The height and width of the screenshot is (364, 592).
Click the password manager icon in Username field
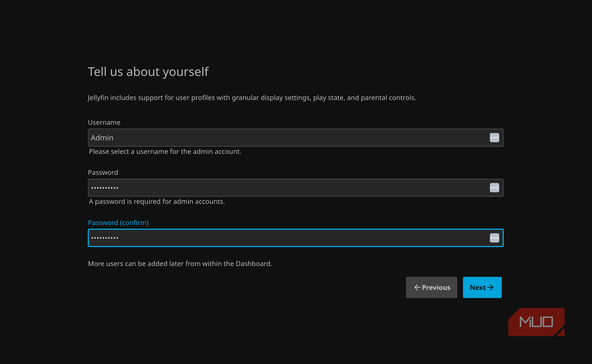(x=494, y=138)
